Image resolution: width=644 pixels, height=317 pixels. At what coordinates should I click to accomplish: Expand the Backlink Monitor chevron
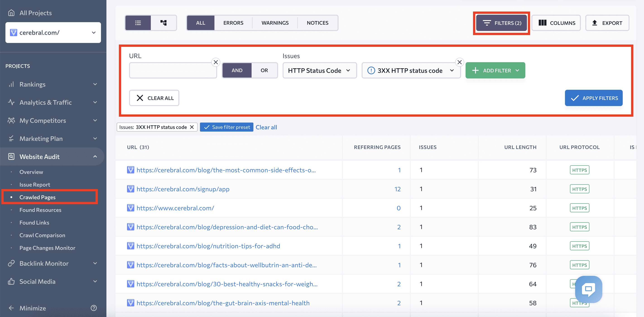click(95, 263)
